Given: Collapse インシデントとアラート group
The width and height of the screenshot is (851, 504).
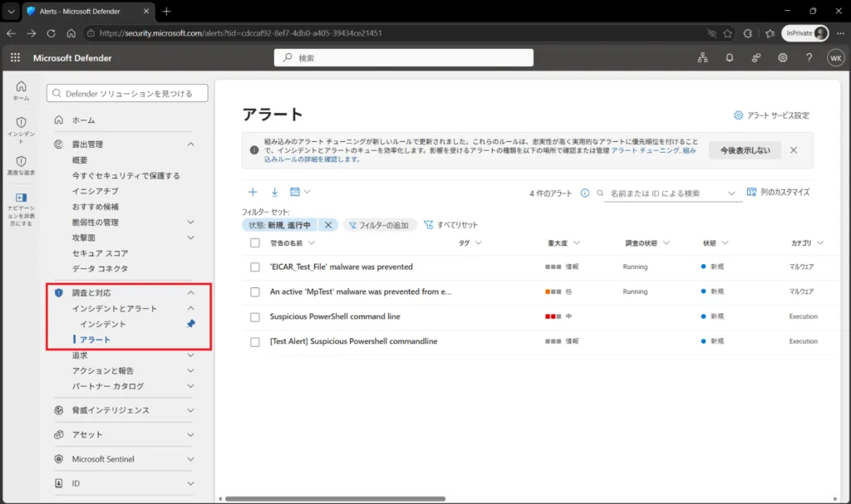Looking at the screenshot, I should pyautogui.click(x=191, y=308).
